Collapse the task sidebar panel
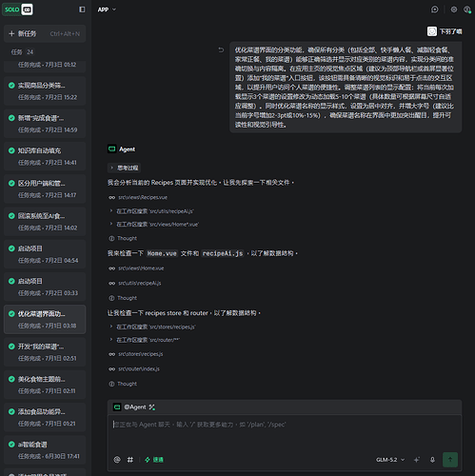 point(82,10)
